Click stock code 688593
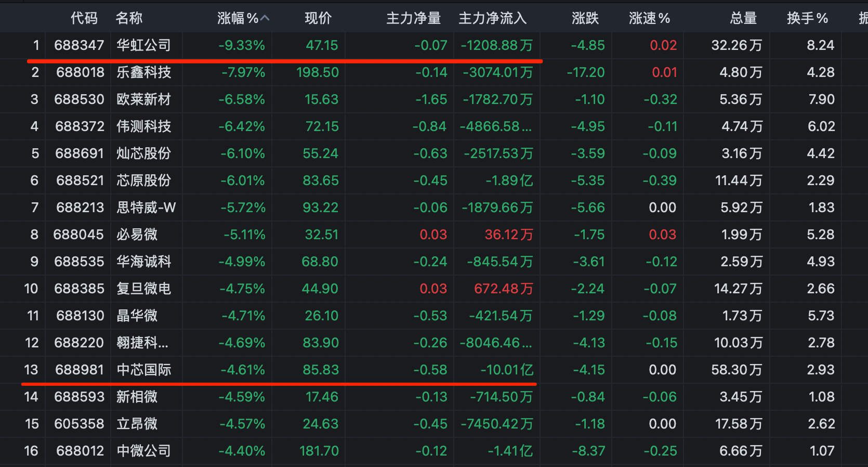 pos(79,397)
